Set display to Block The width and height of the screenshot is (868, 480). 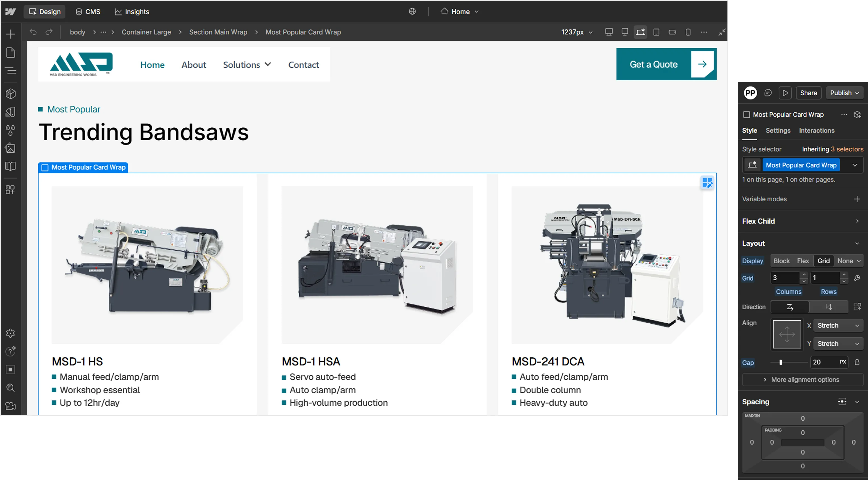point(781,261)
